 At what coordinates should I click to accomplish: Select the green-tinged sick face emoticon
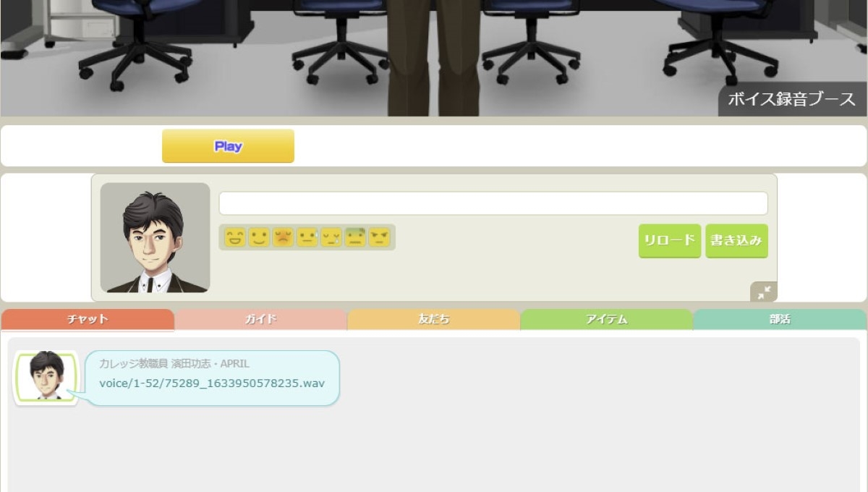tap(355, 237)
